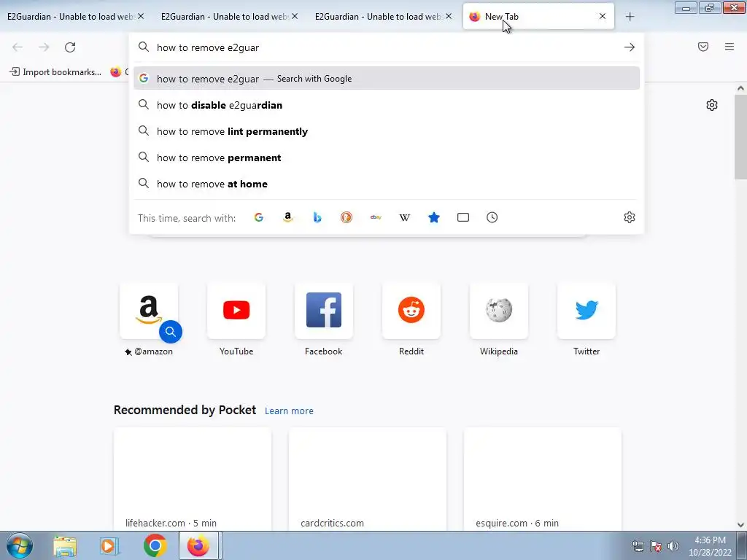
Task: Select suggestion 'how to remove at home'
Action: point(387,184)
